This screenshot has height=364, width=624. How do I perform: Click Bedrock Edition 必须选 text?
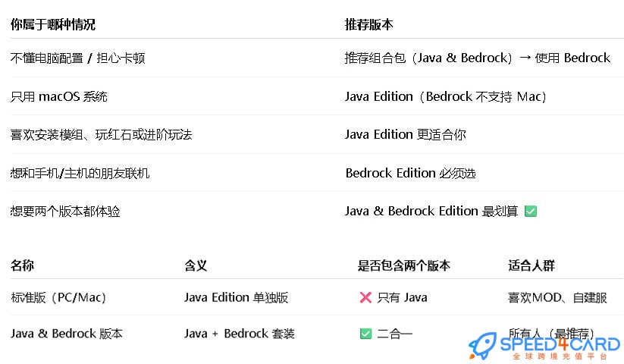coord(410,173)
